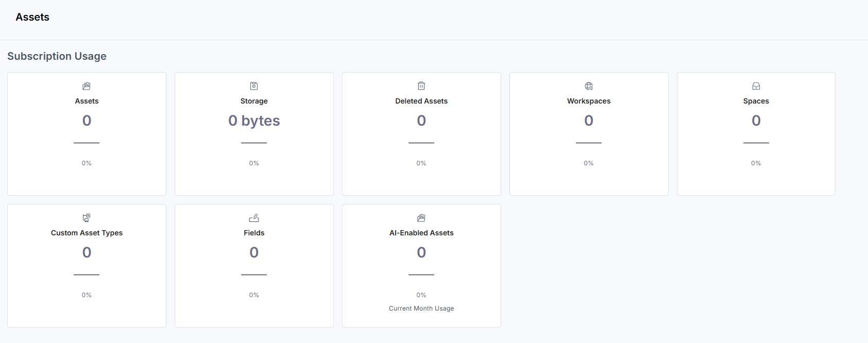
Task: Click the Deleted Assets label
Action: pyautogui.click(x=421, y=101)
